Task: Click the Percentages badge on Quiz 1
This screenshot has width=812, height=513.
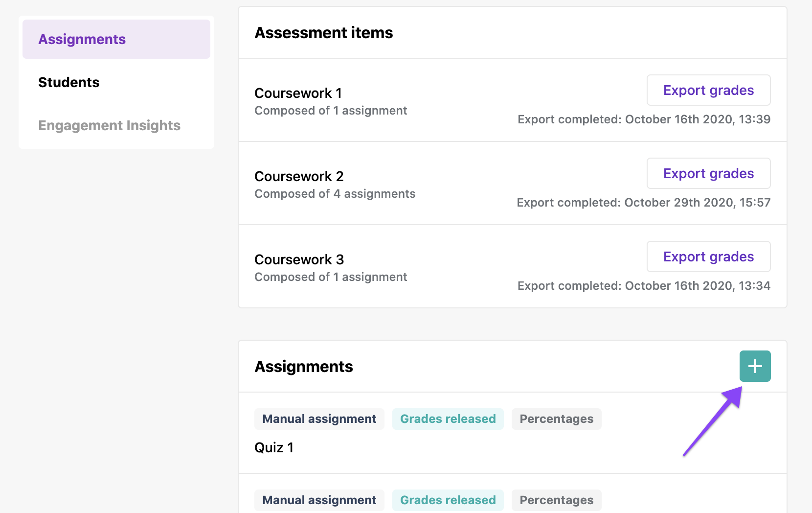Action: pyautogui.click(x=556, y=419)
